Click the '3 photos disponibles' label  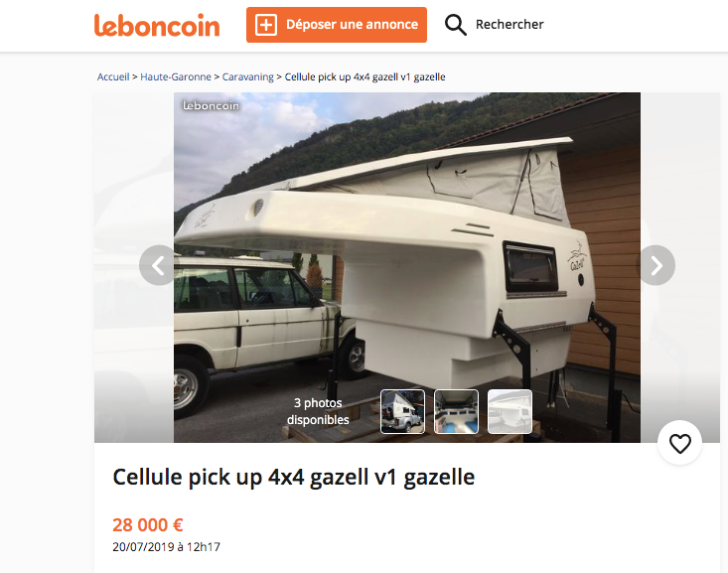coord(318,411)
